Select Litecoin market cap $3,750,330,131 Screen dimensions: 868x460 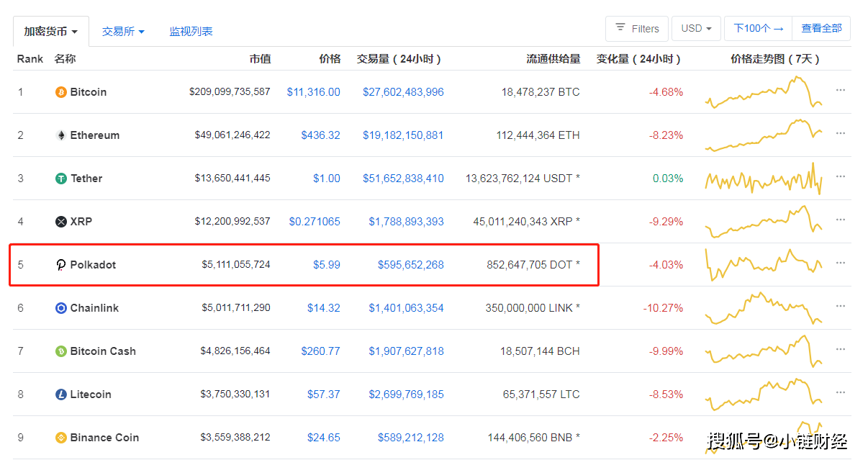pos(235,394)
